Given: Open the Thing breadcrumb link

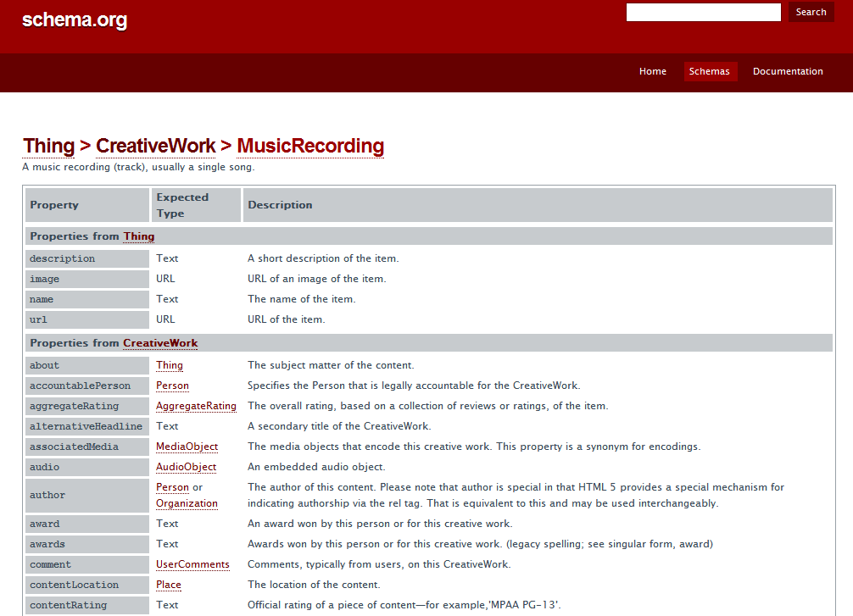Looking at the screenshot, I should click(x=48, y=146).
